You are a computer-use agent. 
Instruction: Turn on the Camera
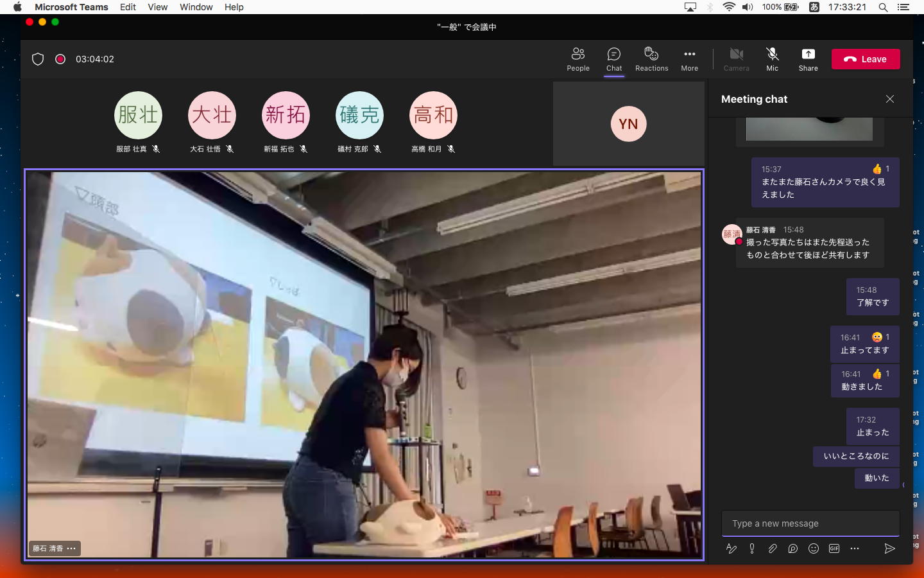[737, 59]
